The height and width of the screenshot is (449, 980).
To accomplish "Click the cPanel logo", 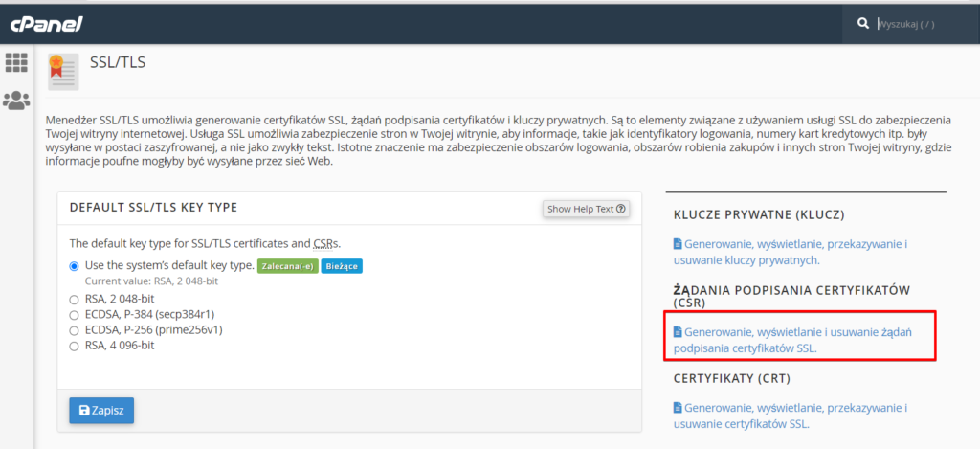I will point(46,24).
